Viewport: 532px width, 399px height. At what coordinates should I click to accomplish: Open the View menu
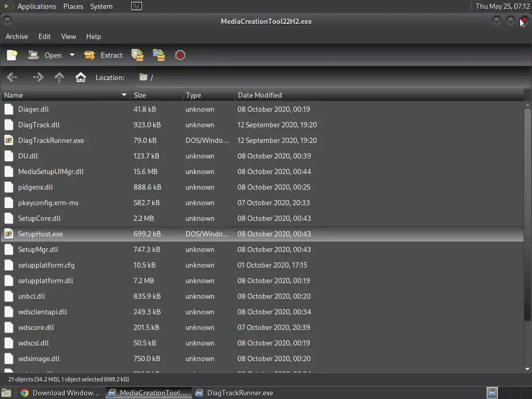coord(68,36)
